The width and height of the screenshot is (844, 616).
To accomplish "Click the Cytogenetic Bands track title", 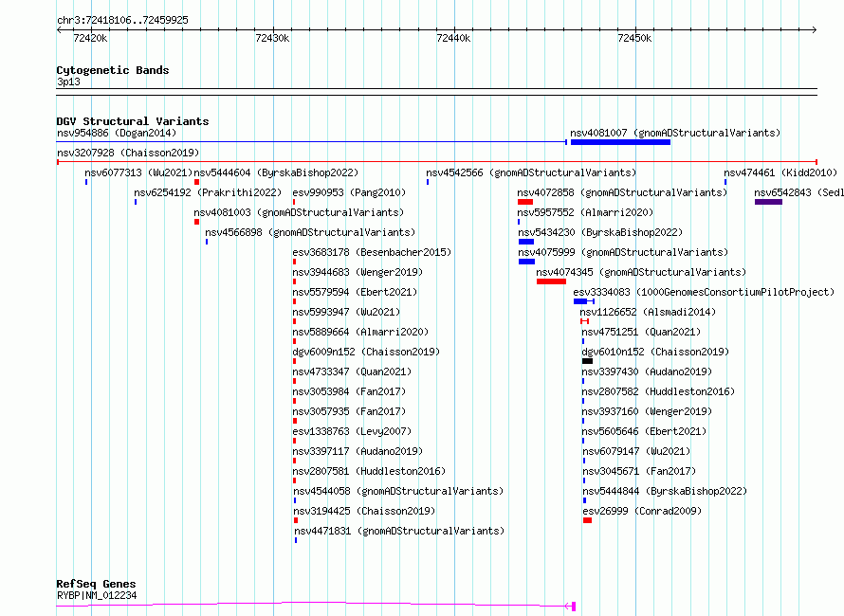I will point(113,70).
